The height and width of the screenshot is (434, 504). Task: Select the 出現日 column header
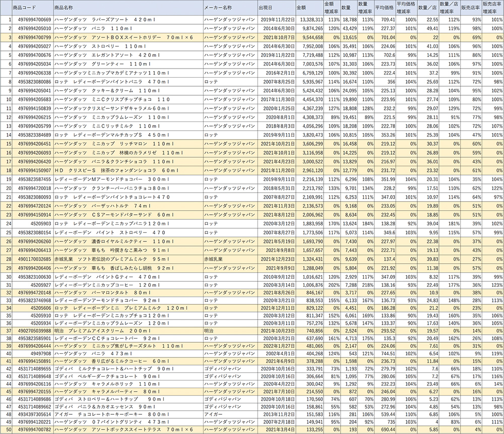tap(276, 8)
